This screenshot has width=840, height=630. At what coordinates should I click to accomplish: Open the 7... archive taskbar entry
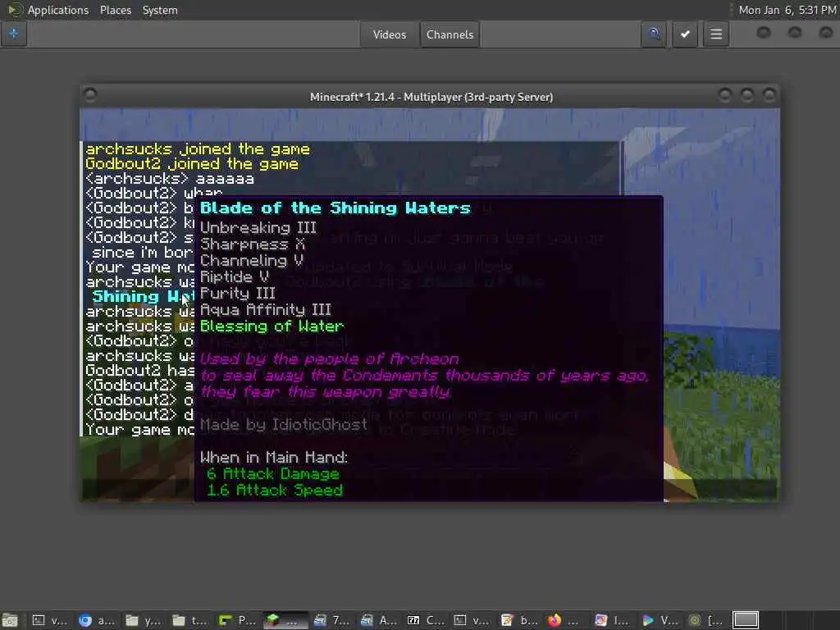point(331,620)
